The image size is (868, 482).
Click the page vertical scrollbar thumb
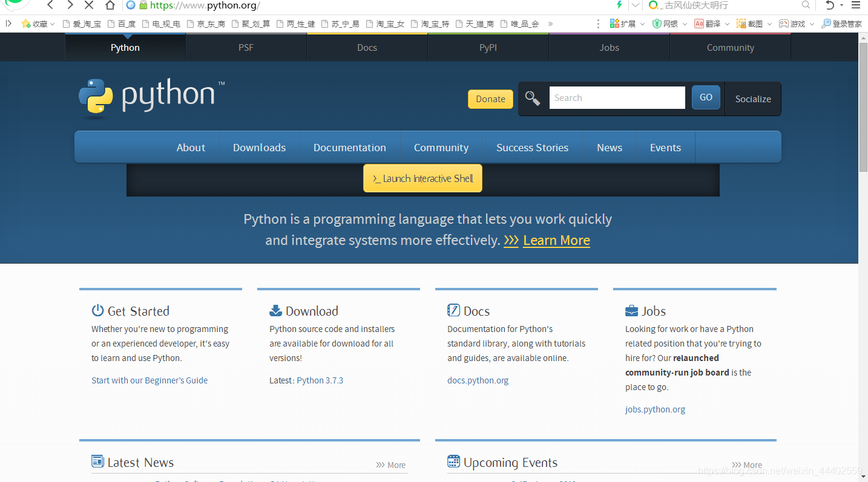pos(863,107)
